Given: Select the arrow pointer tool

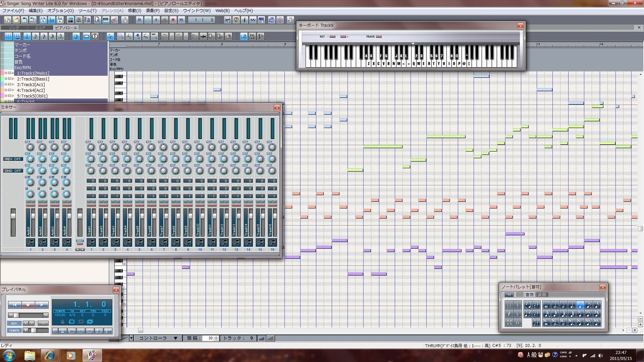Looking at the screenshot, I should pyautogui.click(x=110, y=36).
